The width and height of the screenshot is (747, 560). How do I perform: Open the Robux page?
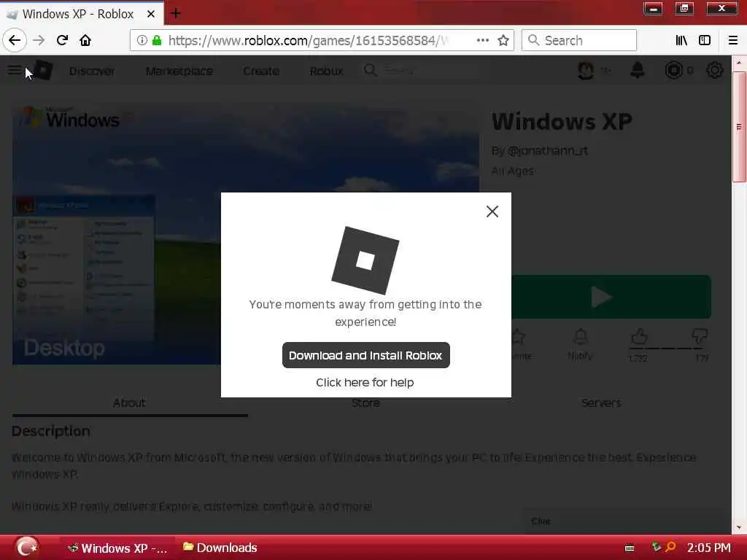coord(326,71)
